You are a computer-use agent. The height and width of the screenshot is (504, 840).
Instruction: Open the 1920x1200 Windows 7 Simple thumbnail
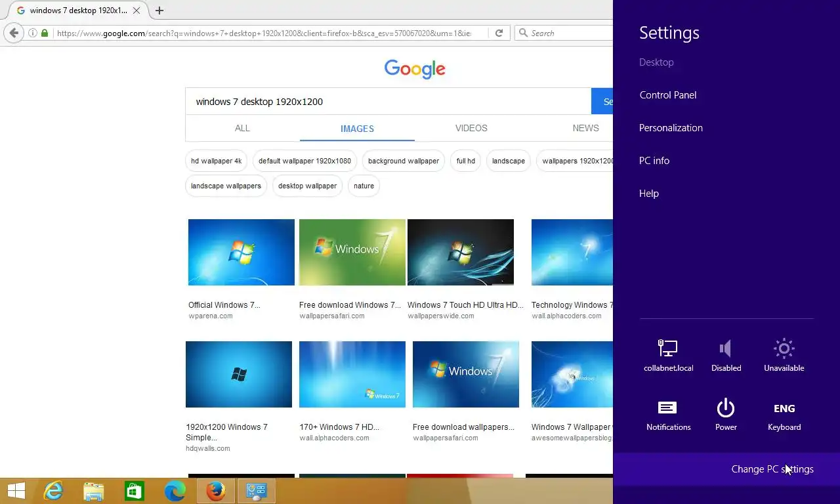(239, 374)
